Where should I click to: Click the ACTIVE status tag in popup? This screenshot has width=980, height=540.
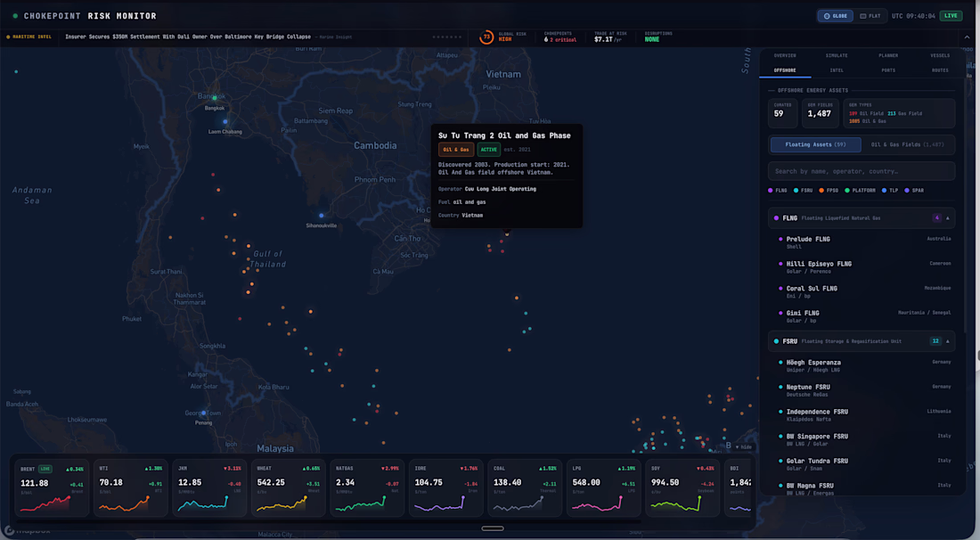point(489,150)
